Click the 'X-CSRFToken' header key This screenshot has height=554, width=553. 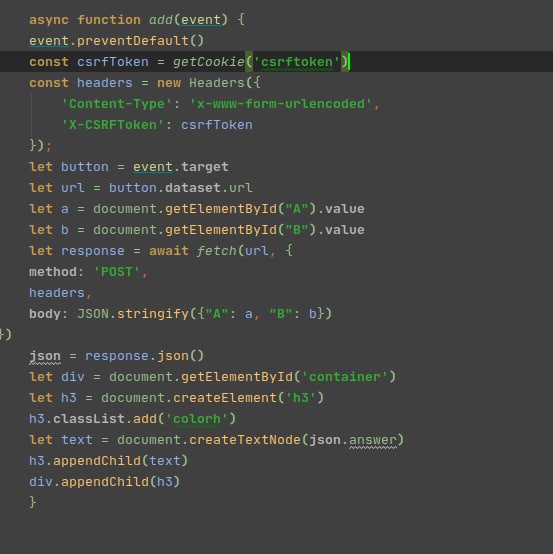point(113,125)
